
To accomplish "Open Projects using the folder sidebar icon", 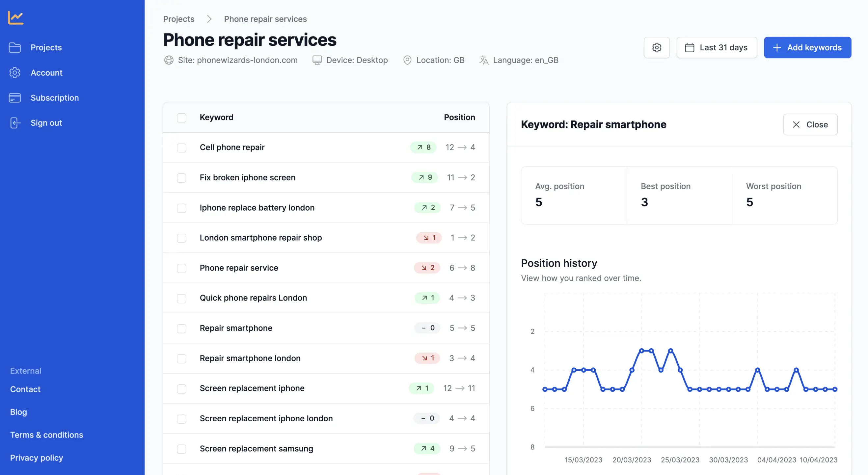I will [x=15, y=47].
